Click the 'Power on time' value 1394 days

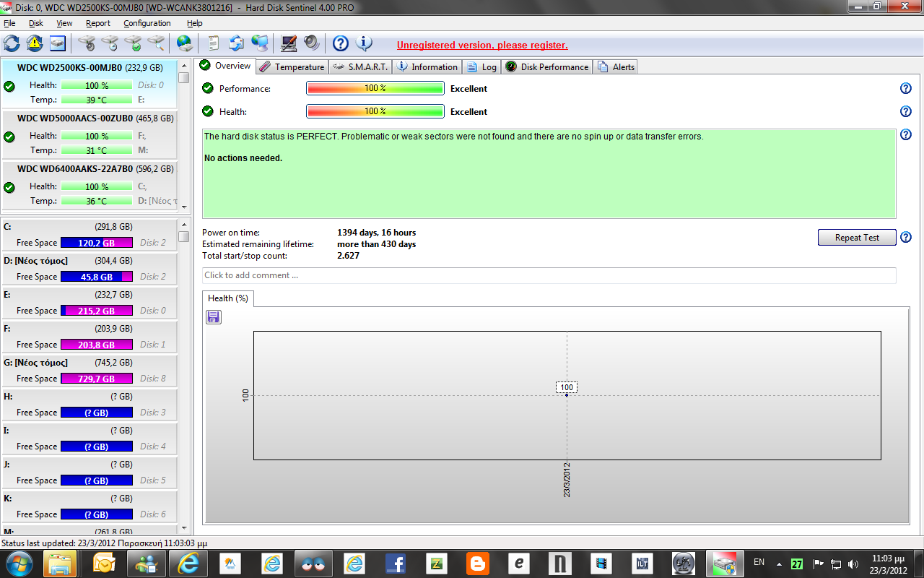coord(376,233)
